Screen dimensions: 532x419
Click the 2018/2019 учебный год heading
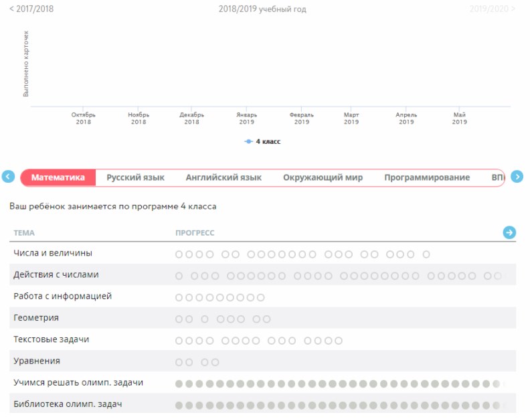262,9
